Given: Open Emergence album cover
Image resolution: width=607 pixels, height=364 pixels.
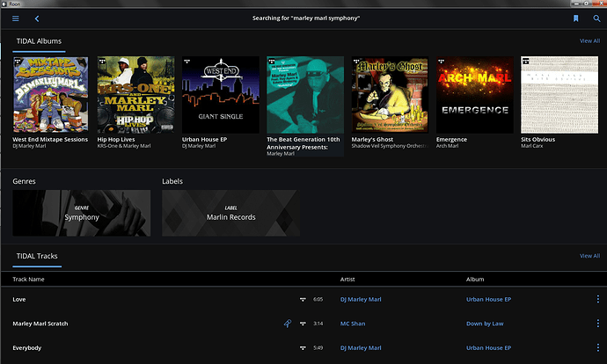Looking at the screenshot, I should point(475,95).
